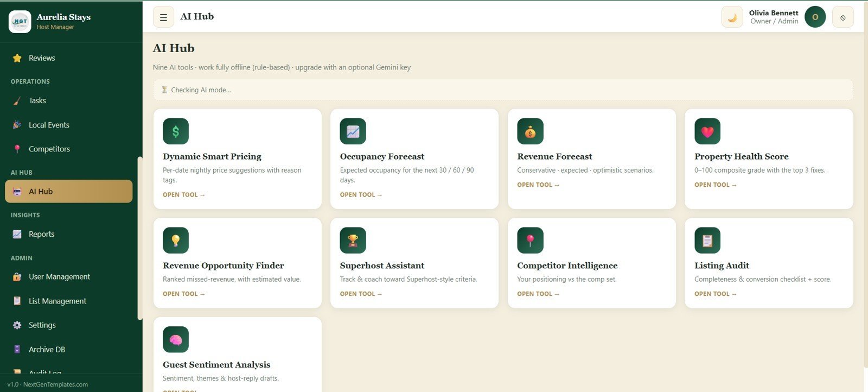Navigate to Competitors page
Screen dimensions: 868x392
coord(68,149)
